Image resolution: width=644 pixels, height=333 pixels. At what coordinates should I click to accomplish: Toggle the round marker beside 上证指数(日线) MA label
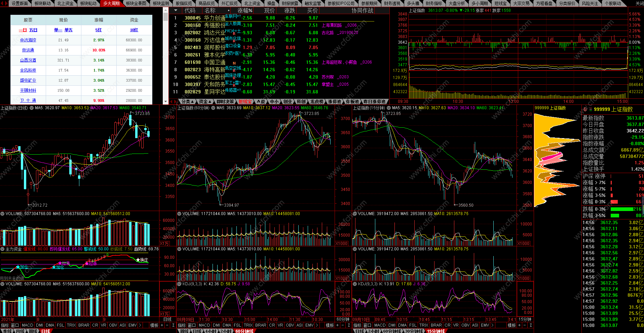(x=32, y=108)
